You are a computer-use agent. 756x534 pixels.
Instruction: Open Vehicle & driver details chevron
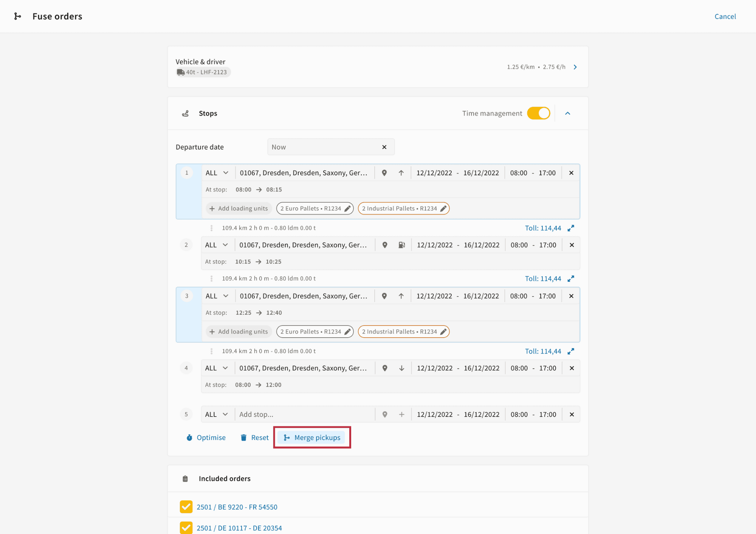pyautogui.click(x=575, y=67)
